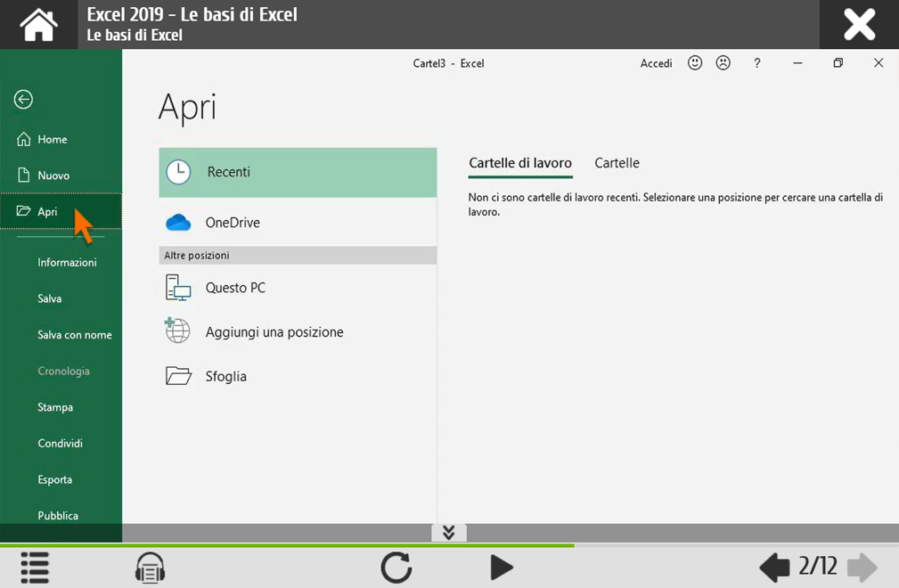Send positive feedback with the smiley face
This screenshot has height=588, width=899.
pyautogui.click(x=695, y=62)
